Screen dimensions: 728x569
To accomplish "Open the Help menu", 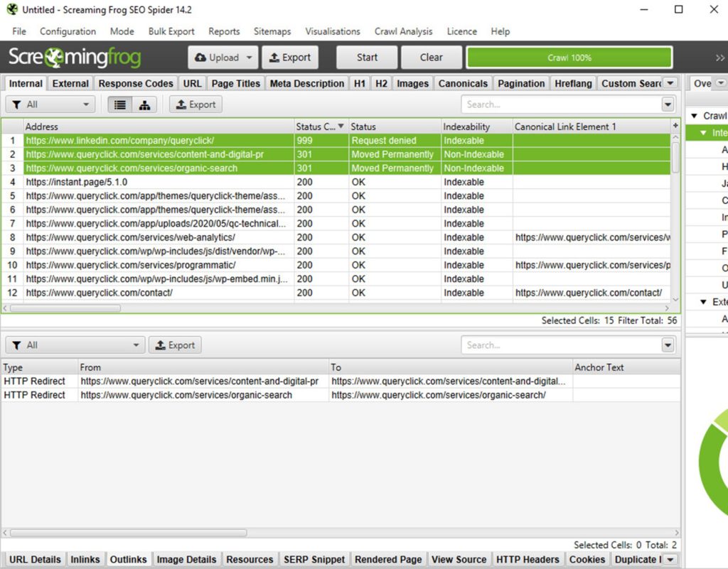I will 500,31.
